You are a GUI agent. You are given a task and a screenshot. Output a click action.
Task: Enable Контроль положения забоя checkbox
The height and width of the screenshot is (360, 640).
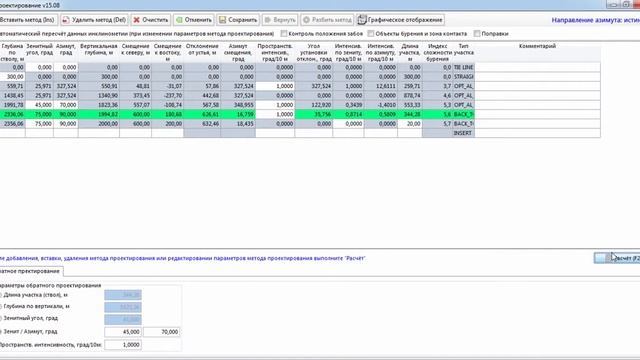point(284,33)
